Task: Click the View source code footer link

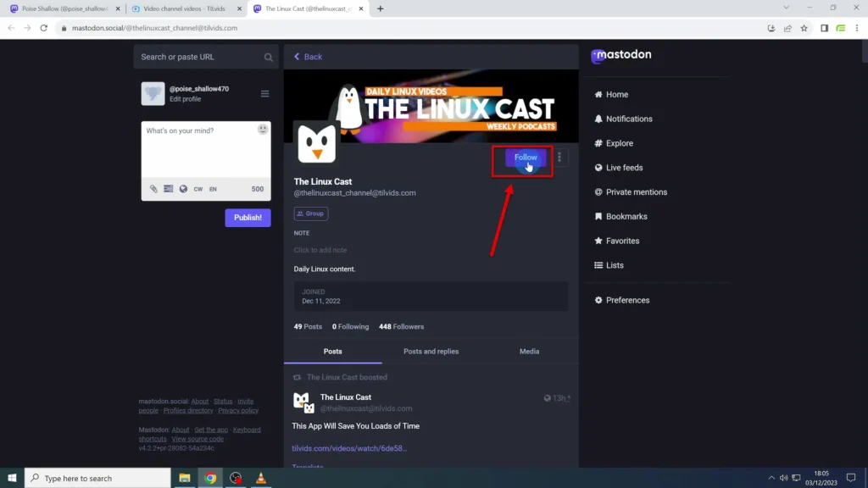Action: click(x=198, y=439)
